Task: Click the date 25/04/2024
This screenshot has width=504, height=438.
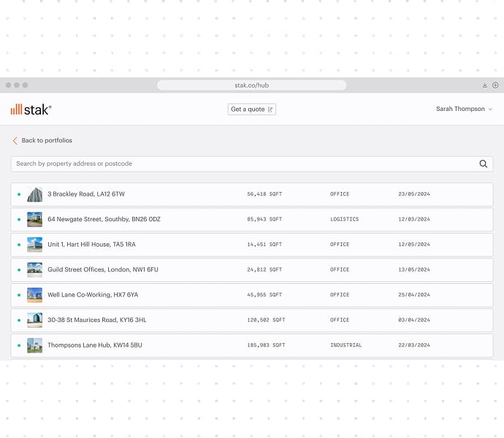Action: [x=414, y=295]
